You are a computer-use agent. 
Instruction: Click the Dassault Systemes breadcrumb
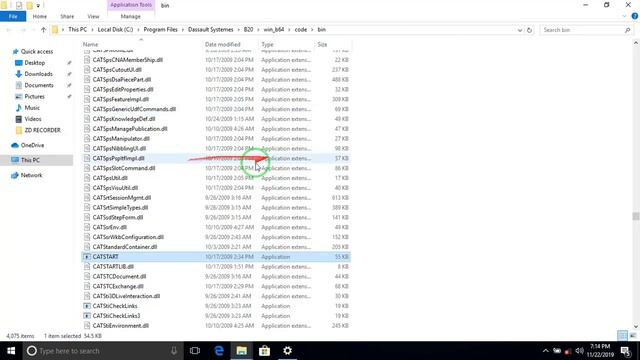(211, 29)
